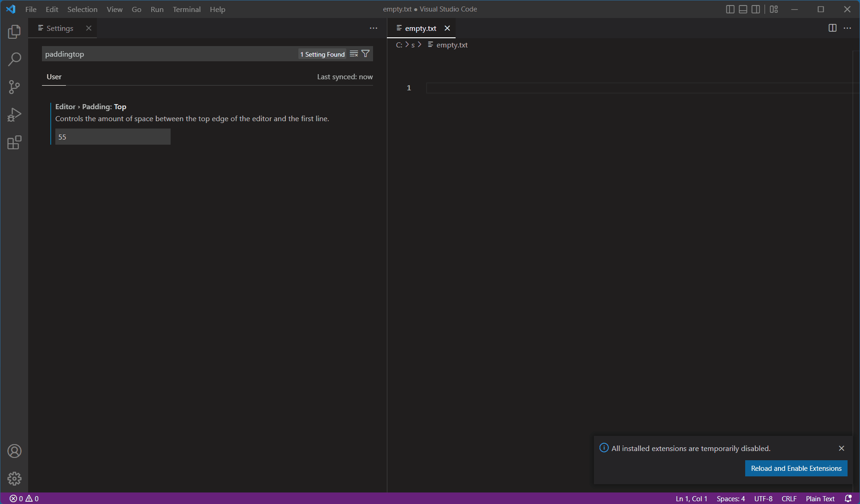Open the Manage gear menu
Screen dimensions: 860x504
pos(14,479)
